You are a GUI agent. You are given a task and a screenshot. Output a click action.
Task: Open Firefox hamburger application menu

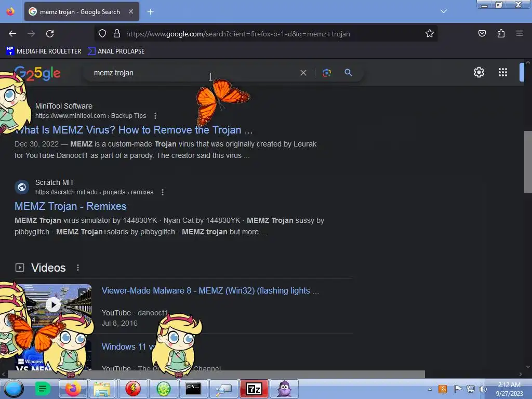point(519,33)
